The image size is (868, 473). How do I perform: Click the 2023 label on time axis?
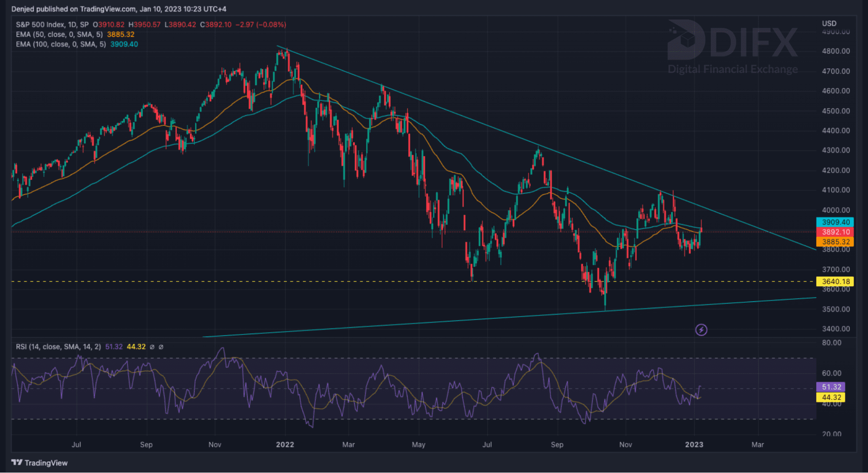pyautogui.click(x=694, y=444)
